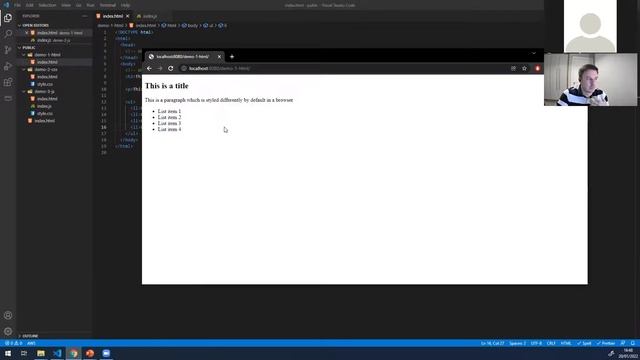The width and height of the screenshot is (640, 360).
Task: Click the icon left of the bookmark star
Action: (x=513, y=68)
